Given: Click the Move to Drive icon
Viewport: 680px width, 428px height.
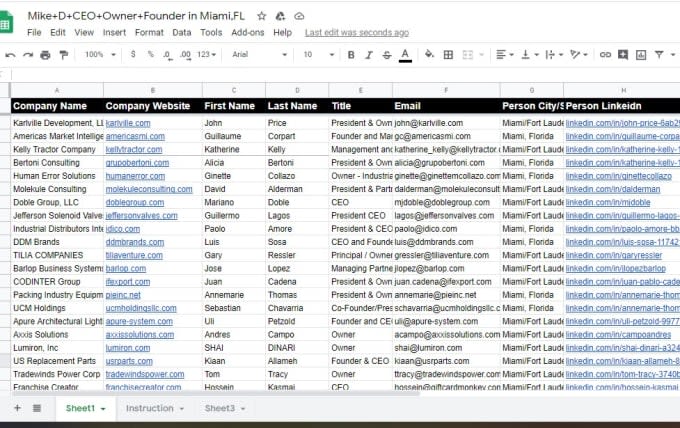Looking at the screenshot, I should point(281,16).
